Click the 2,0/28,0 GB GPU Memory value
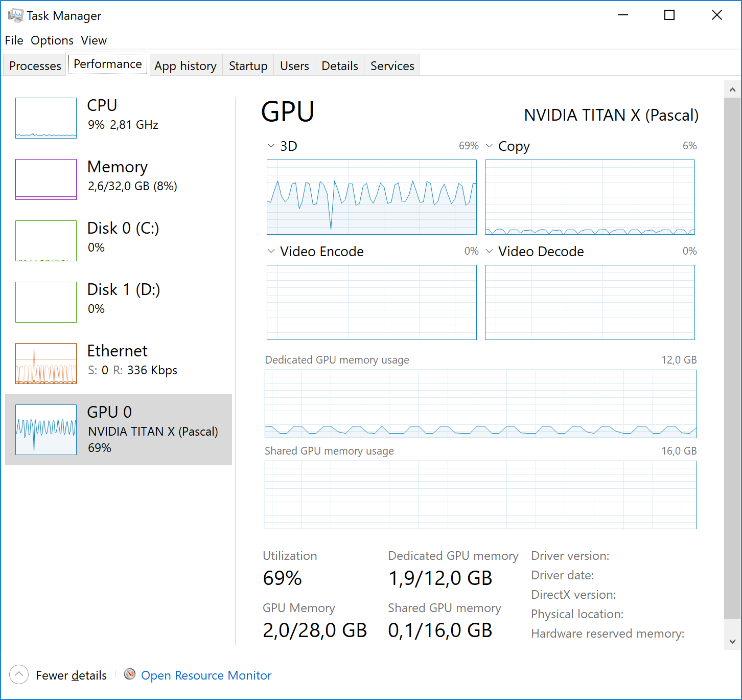The height and width of the screenshot is (700, 742). click(315, 630)
